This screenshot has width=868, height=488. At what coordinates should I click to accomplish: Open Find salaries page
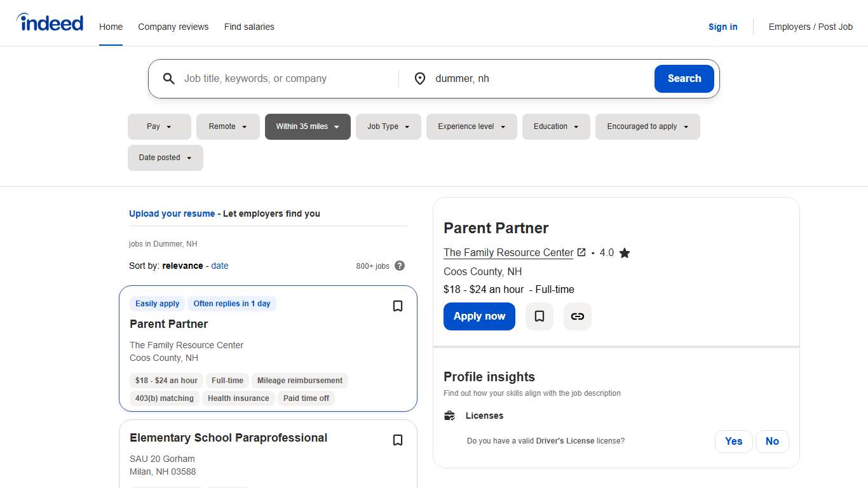249,27
